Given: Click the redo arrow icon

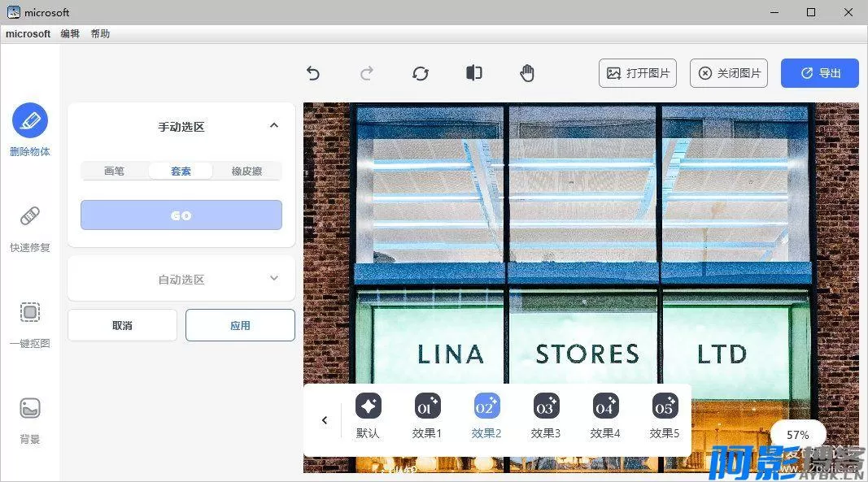Looking at the screenshot, I should 367,73.
